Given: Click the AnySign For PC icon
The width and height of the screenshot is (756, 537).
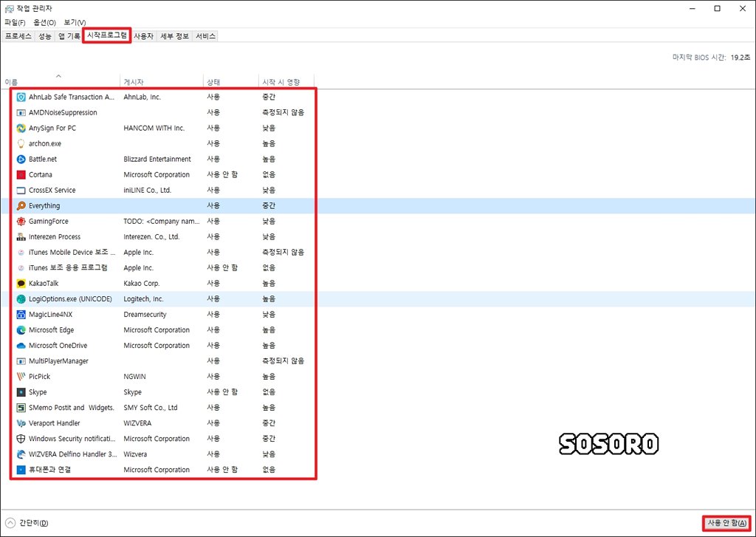Looking at the screenshot, I should [x=21, y=128].
